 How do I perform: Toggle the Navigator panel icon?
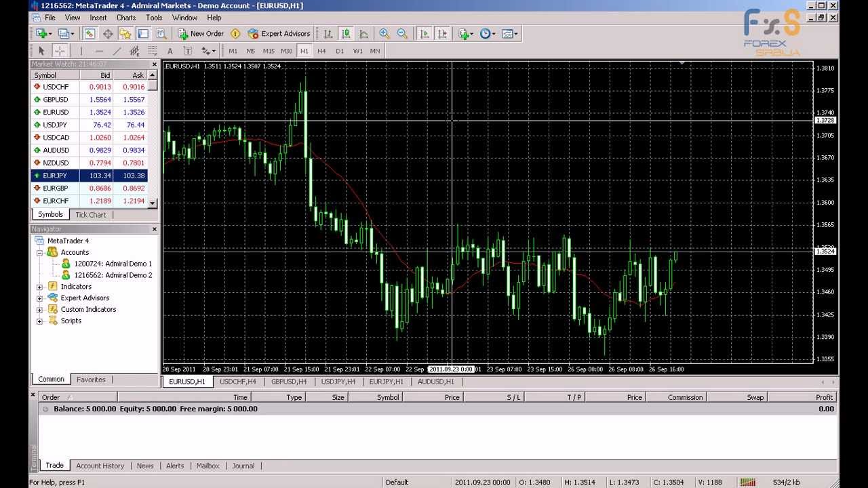click(125, 33)
